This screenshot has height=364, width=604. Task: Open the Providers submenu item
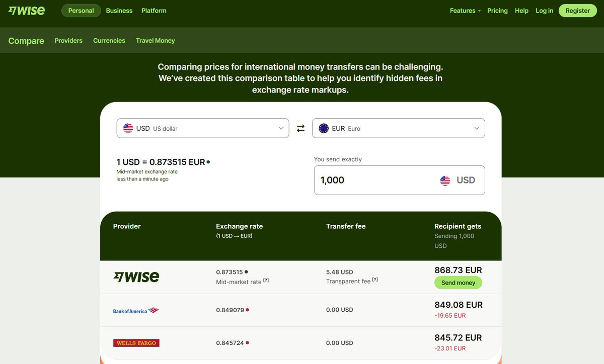tap(68, 40)
